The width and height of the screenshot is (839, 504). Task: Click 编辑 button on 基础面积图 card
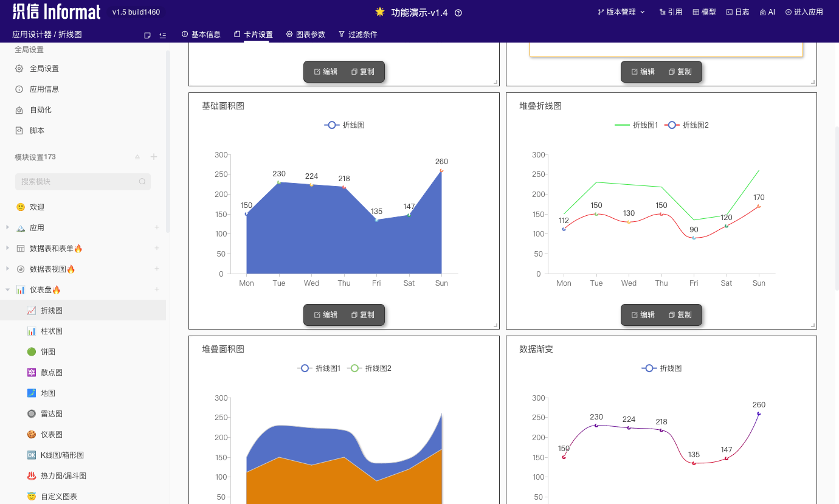point(326,315)
